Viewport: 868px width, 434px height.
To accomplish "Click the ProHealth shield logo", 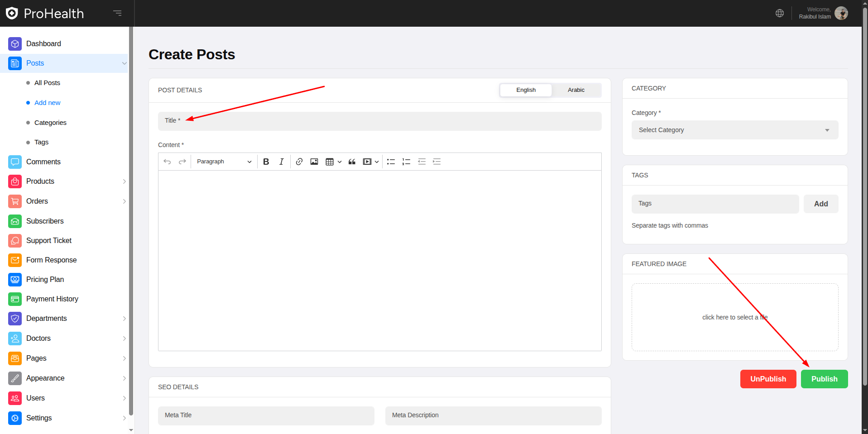I will 12,13.
